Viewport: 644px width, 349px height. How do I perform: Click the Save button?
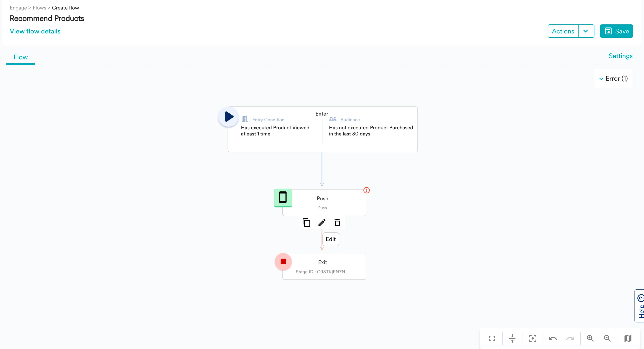[616, 31]
